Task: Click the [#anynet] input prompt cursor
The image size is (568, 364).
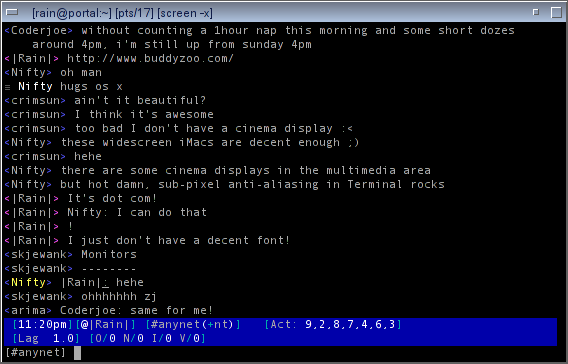Action: pyautogui.click(x=78, y=353)
